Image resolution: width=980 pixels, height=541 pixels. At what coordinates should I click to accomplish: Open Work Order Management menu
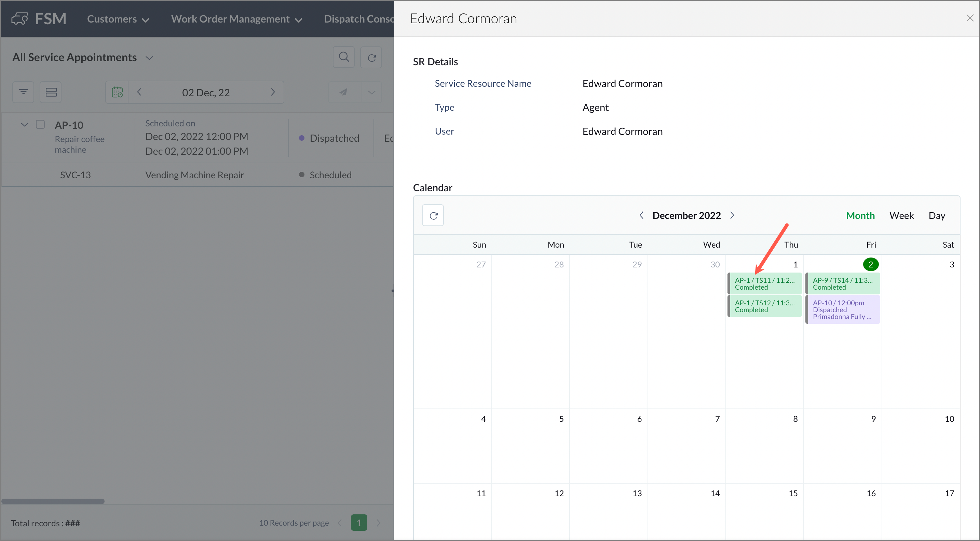(236, 19)
